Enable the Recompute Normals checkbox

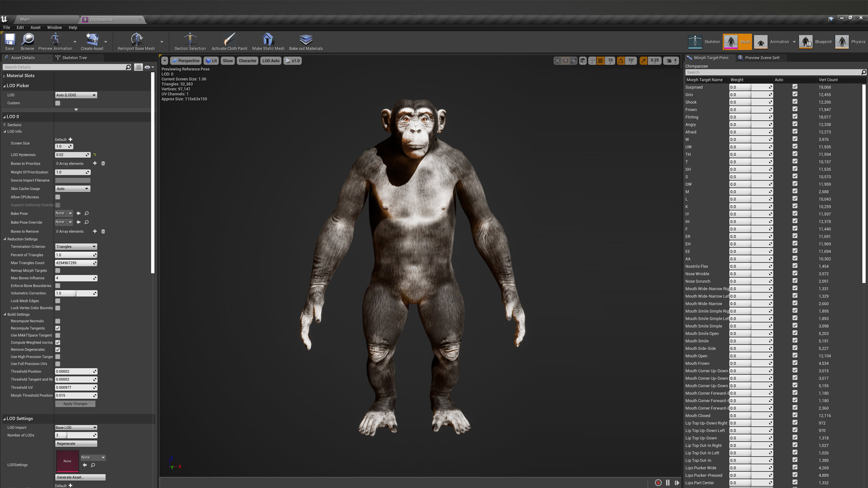coord(57,321)
